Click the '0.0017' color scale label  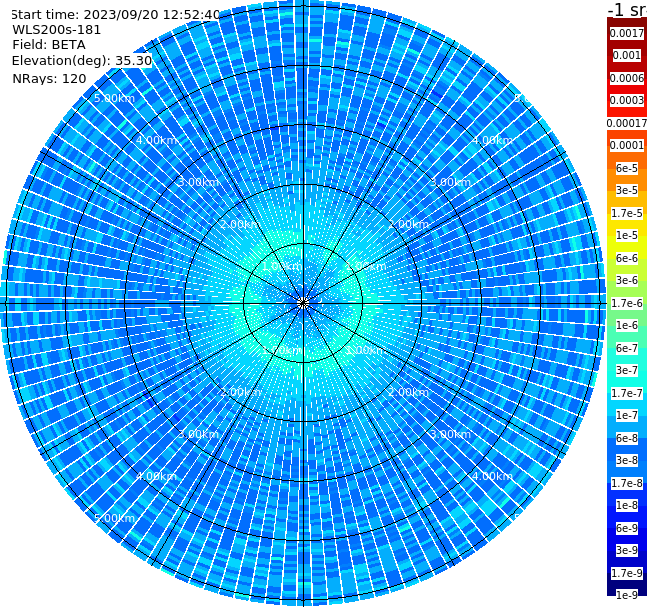click(x=627, y=33)
